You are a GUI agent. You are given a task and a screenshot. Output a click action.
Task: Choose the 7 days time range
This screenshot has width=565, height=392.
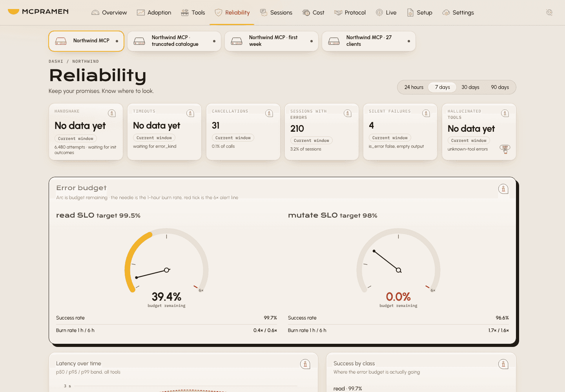tap(443, 87)
